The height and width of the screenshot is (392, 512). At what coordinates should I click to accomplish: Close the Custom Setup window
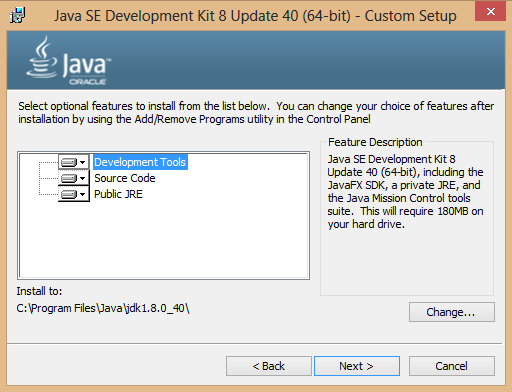point(490,12)
